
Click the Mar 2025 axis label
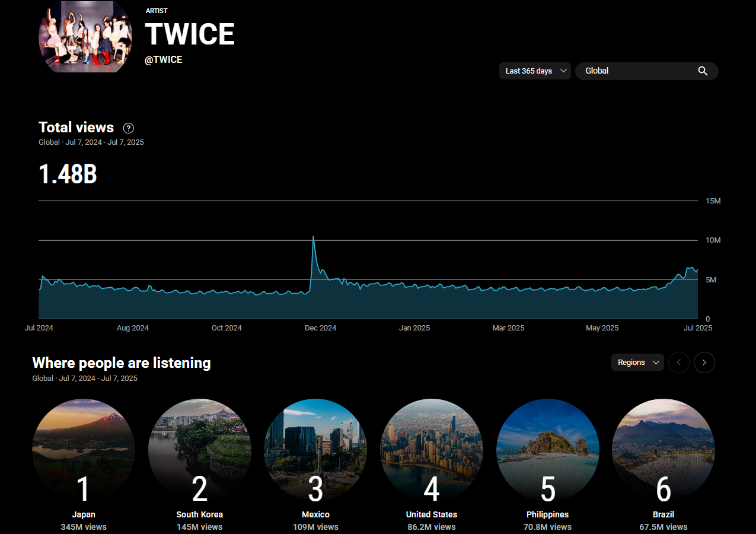coord(508,328)
